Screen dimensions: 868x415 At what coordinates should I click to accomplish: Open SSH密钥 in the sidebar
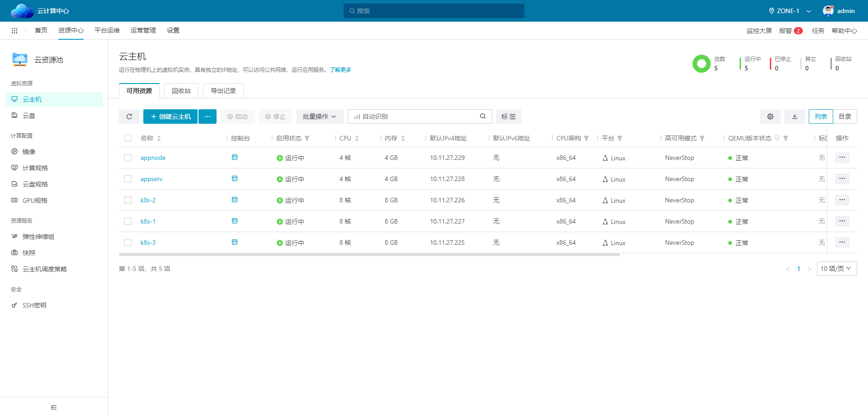click(54, 305)
